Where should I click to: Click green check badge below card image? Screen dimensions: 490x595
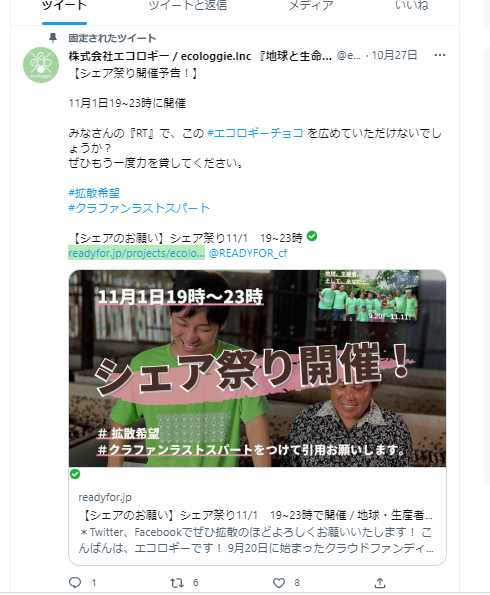pos(75,474)
